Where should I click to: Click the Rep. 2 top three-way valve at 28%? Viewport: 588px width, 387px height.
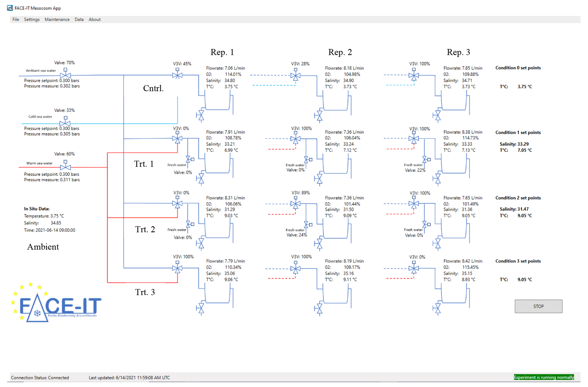pyautogui.click(x=295, y=76)
